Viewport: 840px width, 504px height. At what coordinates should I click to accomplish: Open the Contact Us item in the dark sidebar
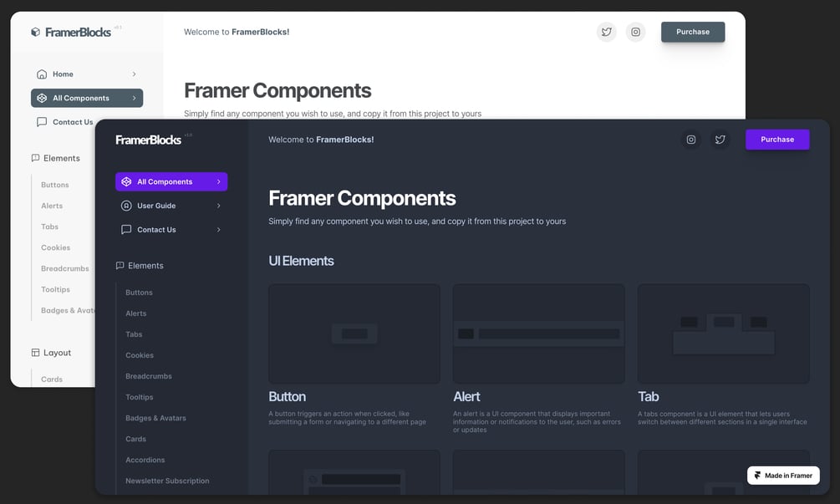(x=171, y=230)
